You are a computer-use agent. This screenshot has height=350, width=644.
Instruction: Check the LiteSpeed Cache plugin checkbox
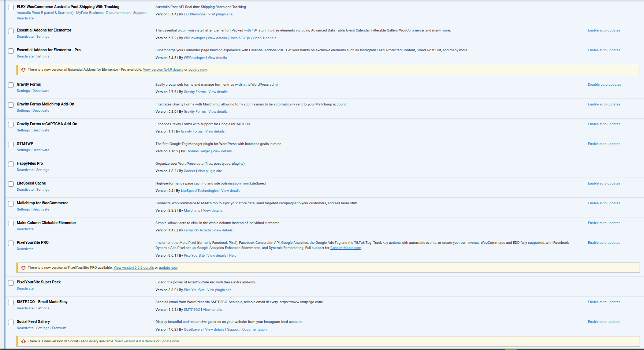click(x=11, y=184)
